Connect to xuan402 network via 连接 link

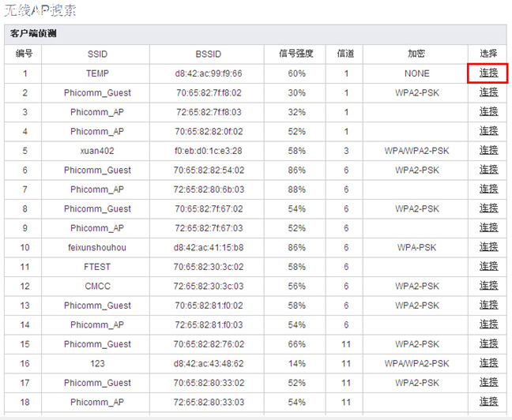pos(488,150)
